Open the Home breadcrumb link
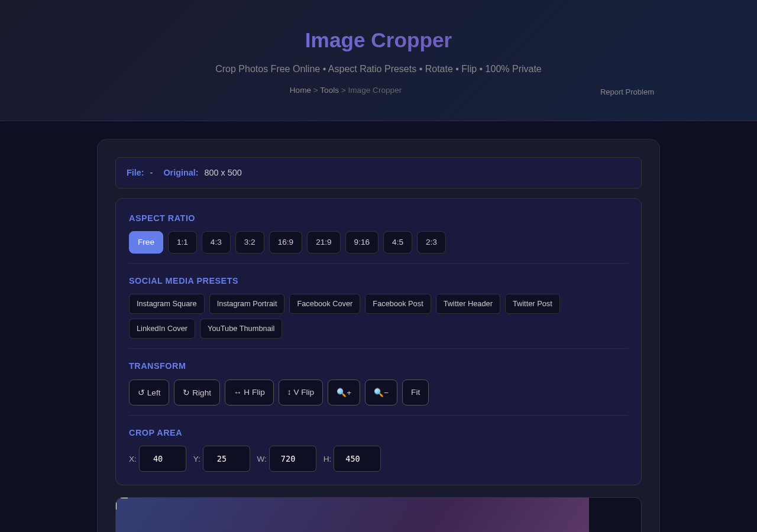This screenshot has height=532, width=757. click(x=300, y=90)
